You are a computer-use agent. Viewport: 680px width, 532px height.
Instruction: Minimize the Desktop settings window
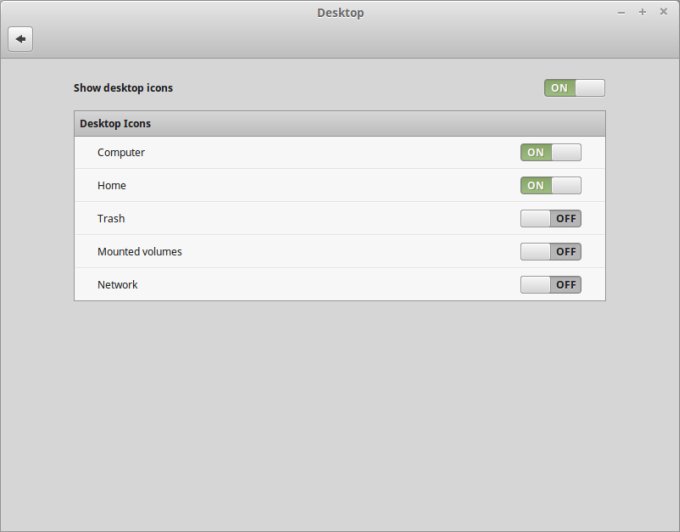(x=621, y=12)
